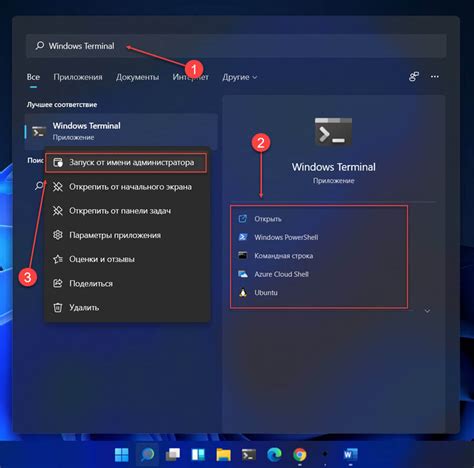
Task: Launch File Explorer from the taskbar
Action: 223,454
